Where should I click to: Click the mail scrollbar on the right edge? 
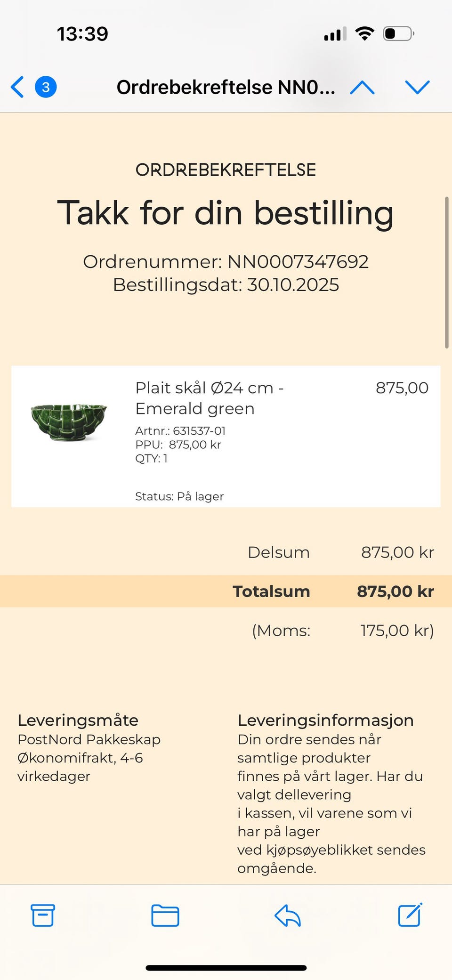pos(446,272)
